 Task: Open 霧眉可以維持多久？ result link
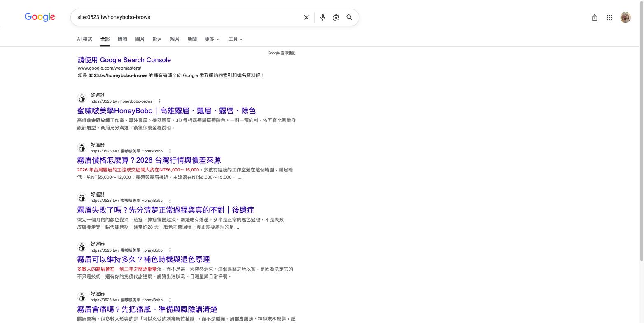click(143, 260)
